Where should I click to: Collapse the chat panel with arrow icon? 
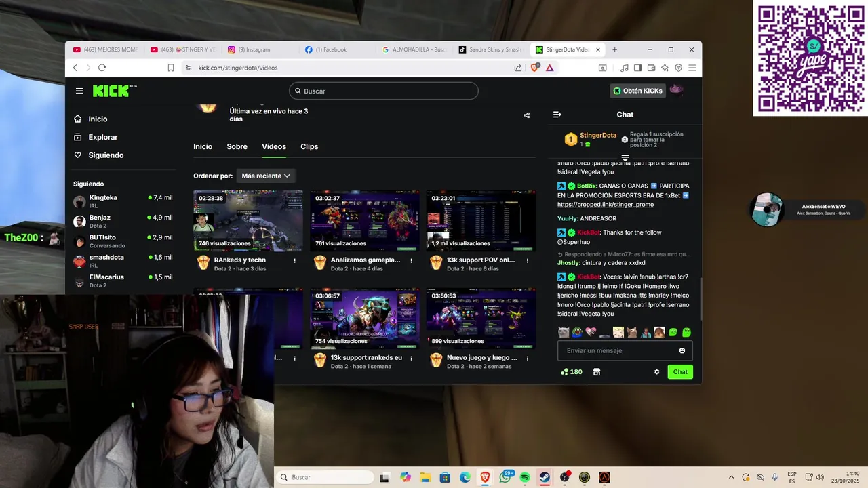[x=557, y=115]
